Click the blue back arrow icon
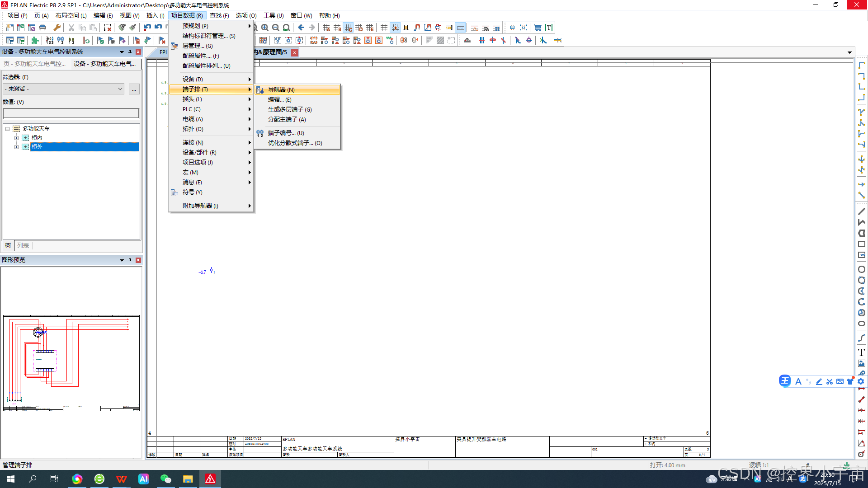 (301, 28)
